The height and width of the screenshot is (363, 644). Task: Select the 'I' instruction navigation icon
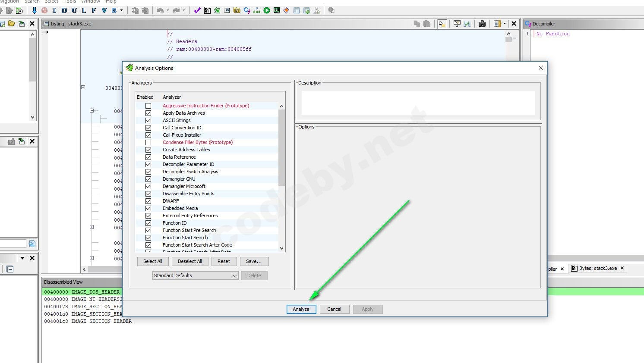click(x=54, y=10)
